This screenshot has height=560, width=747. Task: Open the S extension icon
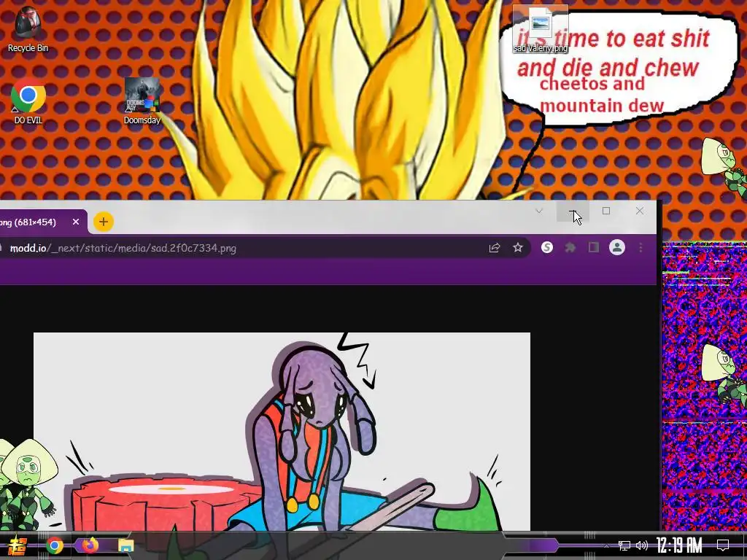(547, 247)
